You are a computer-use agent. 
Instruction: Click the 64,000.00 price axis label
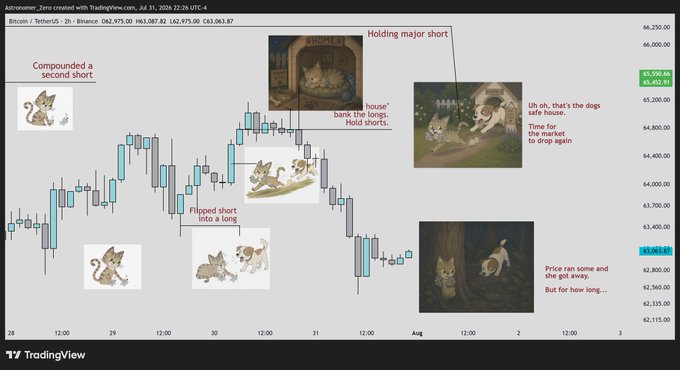(656, 184)
